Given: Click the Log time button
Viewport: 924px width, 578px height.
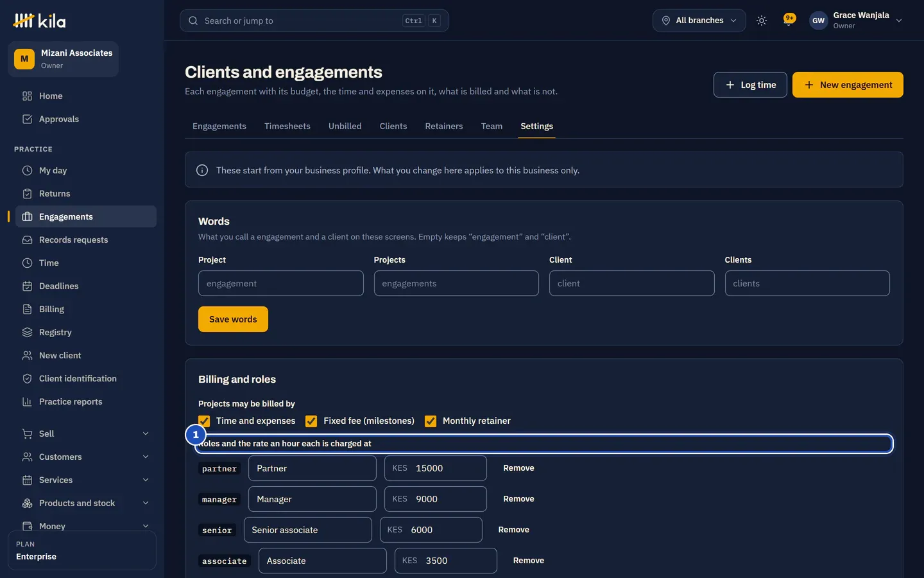Looking at the screenshot, I should point(750,85).
